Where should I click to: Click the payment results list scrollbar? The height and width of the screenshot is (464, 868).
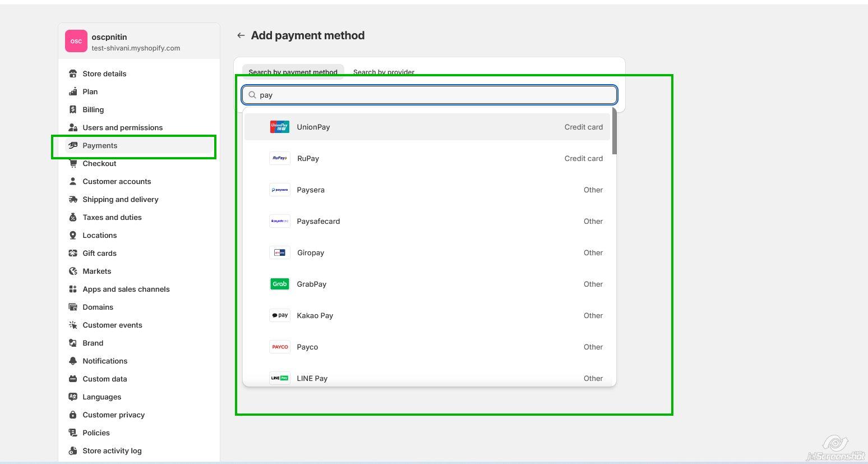(x=615, y=132)
